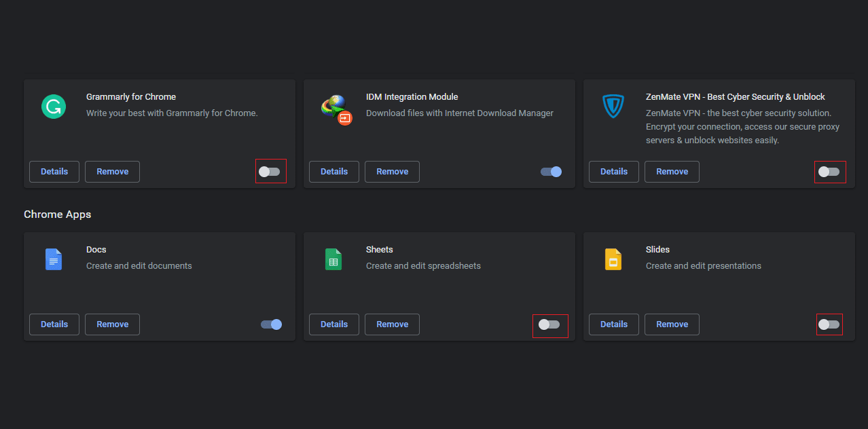Switch off the Docs app toggle
Screen dimensions: 868x429
(271, 324)
